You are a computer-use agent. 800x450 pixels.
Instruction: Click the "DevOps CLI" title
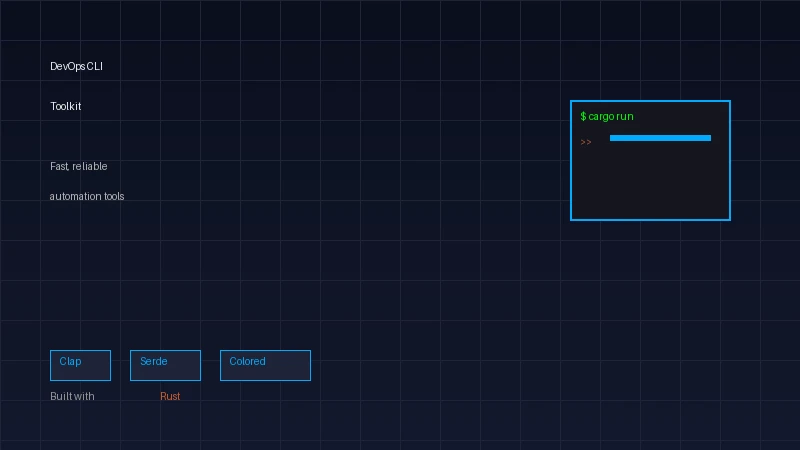click(x=77, y=67)
